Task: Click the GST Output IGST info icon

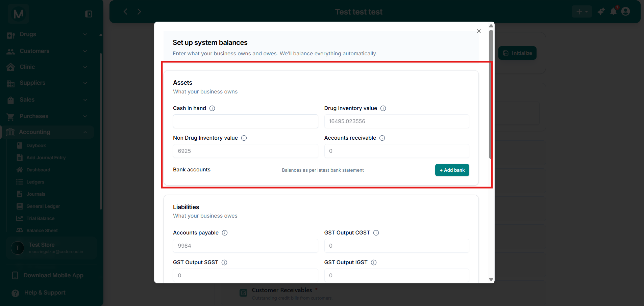Action: point(374,262)
